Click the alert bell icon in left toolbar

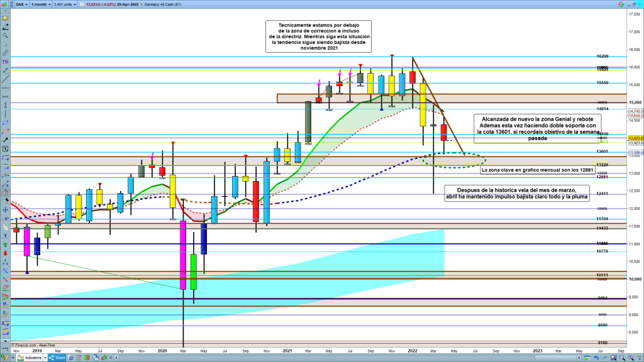[6, 17]
